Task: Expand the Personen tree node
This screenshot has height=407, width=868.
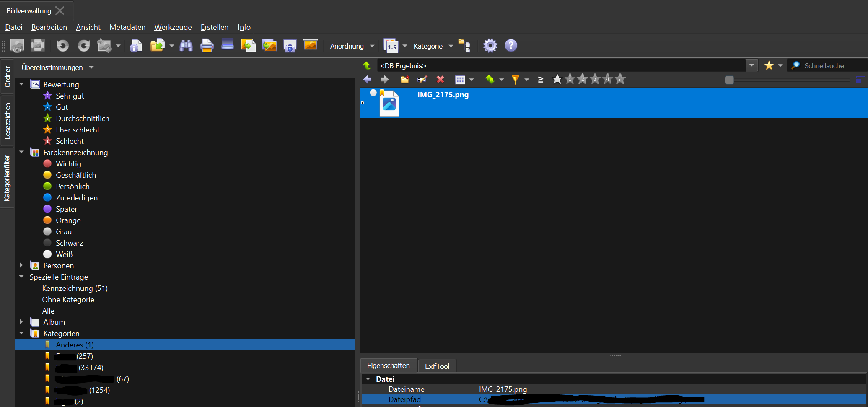Action: 21,265
